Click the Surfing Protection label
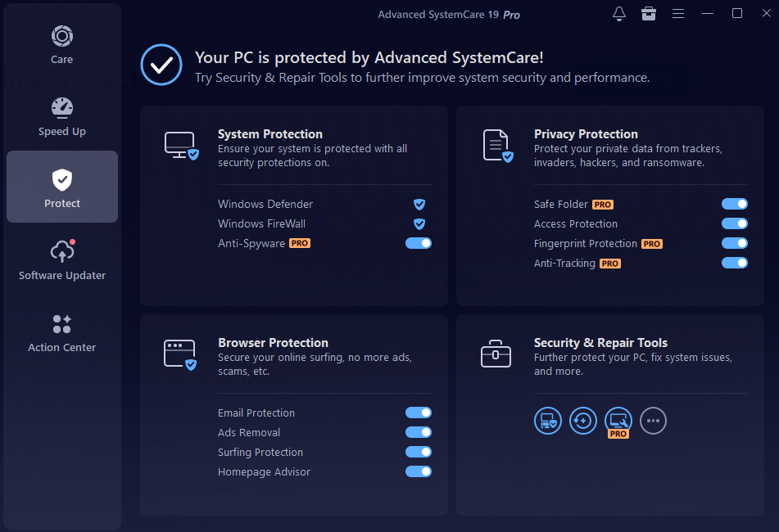The height and width of the screenshot is (532, 779). click(260, 453)
